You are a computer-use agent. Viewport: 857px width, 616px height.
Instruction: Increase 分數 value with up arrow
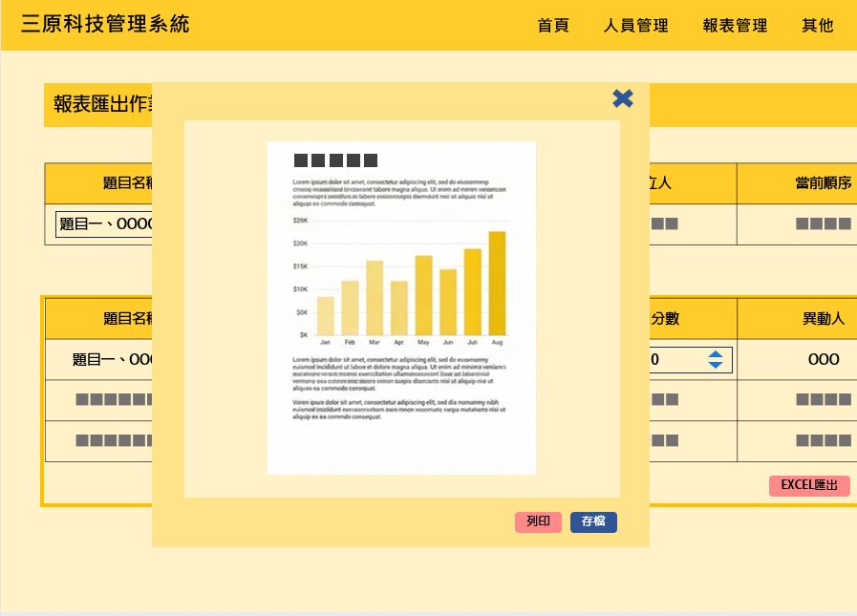(716, 354)
